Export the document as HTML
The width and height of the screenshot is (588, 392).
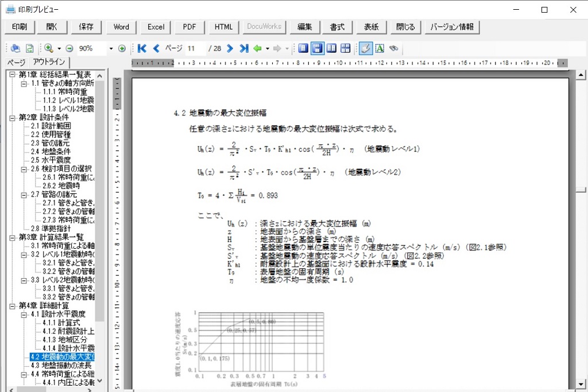click(223, 27)
